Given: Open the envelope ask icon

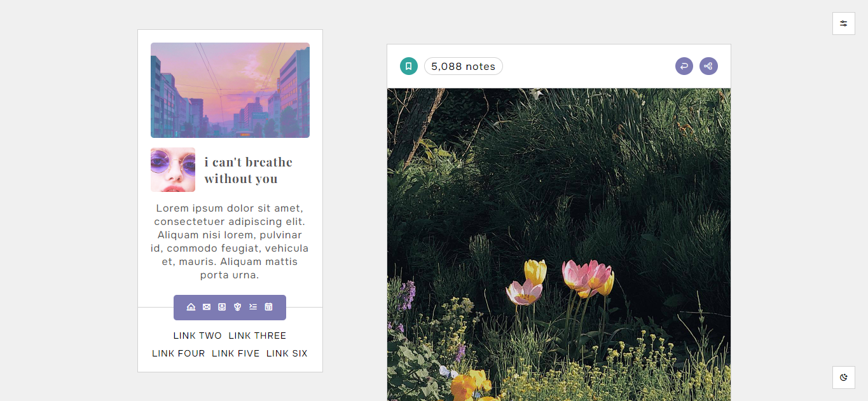Looking at the screenshot, I should tap(207, 307).
